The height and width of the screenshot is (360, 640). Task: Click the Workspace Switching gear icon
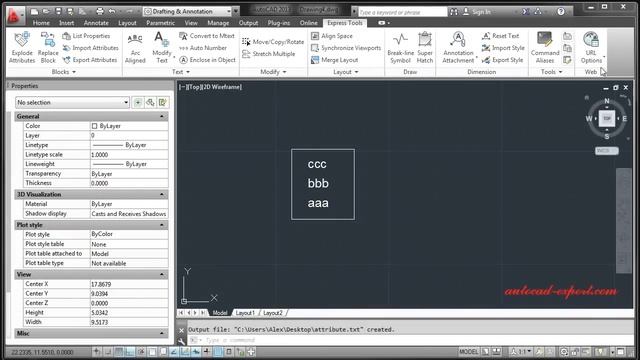pos(564,351)
